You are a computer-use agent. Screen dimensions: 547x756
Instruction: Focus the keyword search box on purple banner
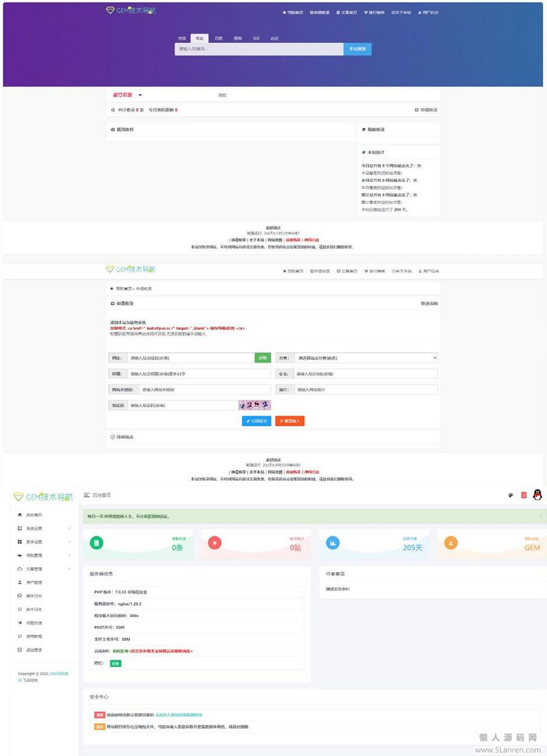(259, 49)
